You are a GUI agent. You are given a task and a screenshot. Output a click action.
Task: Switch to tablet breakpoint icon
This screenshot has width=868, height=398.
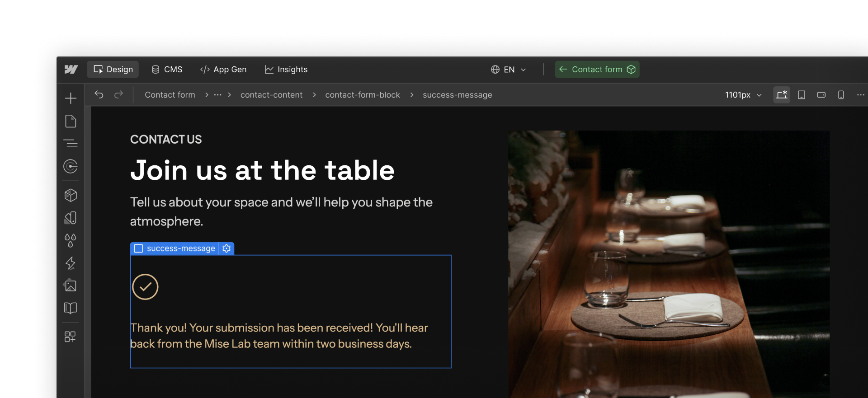tap(802, 95)
